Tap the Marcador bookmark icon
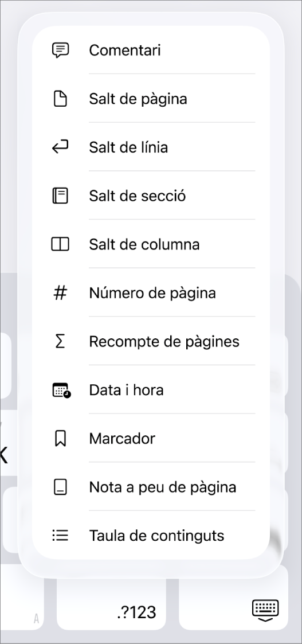Image resolution: width=302 pixels, height=644 pixels. (x=60, y=439)
